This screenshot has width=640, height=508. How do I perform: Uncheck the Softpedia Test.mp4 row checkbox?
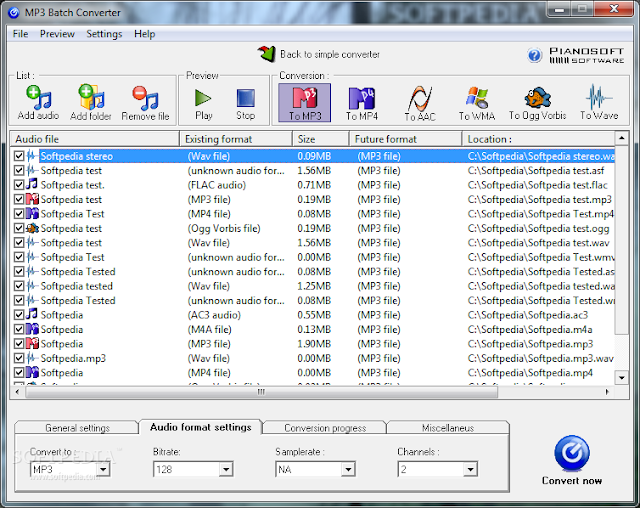[x=19, y=213]
